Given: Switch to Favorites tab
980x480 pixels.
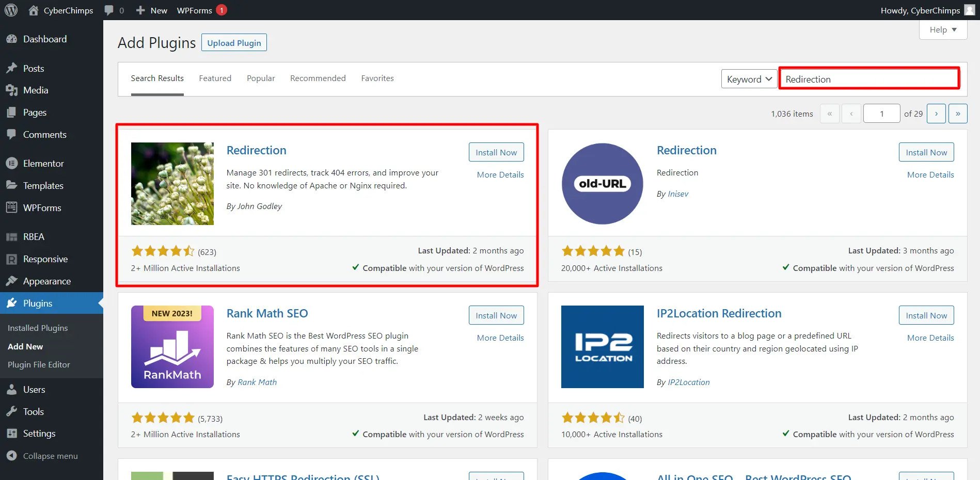Looking at the screenshot, I should click(377, 78).
